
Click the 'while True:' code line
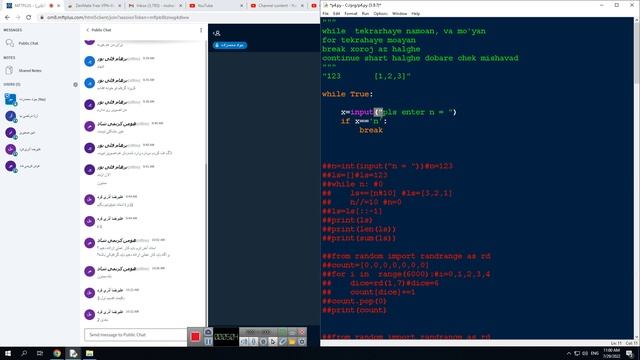347,94
